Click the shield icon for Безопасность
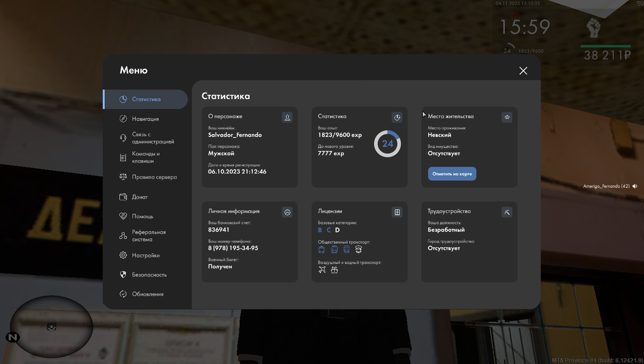This screenshot has height=364, width=644. click(123, 275)
